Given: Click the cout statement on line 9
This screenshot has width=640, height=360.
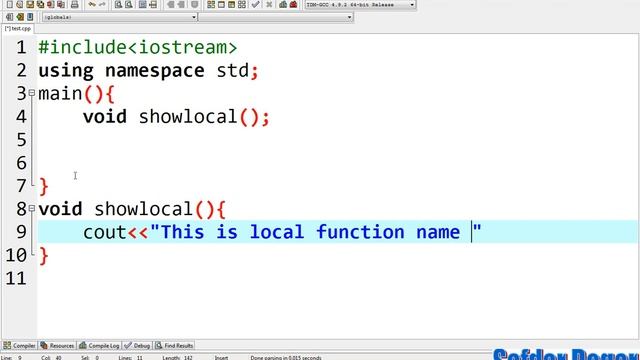Looking at the screenshot, I should pyautogui.click(x=282, y=232).
